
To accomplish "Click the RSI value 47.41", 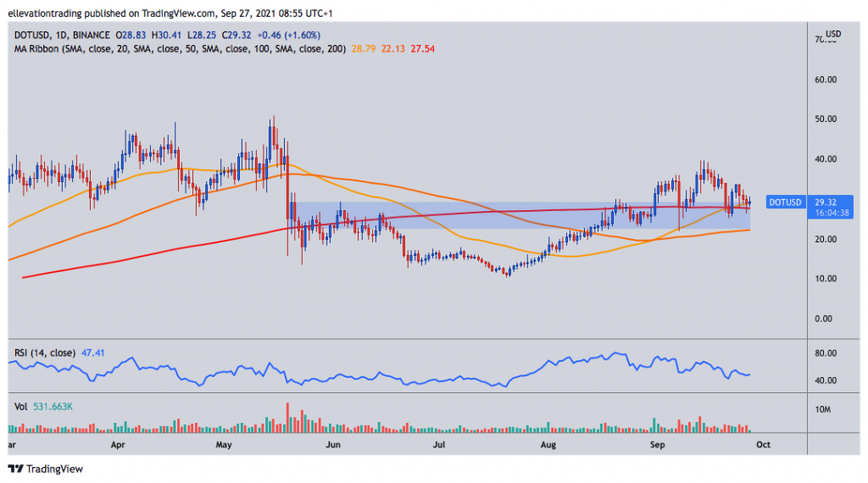I will [x=92, y=353].
